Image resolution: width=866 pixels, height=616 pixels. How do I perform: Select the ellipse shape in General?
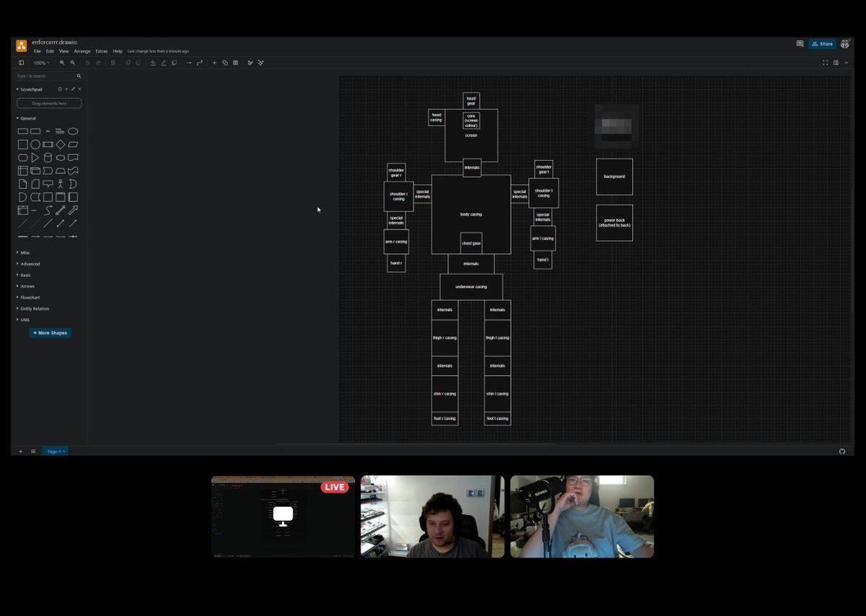tap(73, 131)
